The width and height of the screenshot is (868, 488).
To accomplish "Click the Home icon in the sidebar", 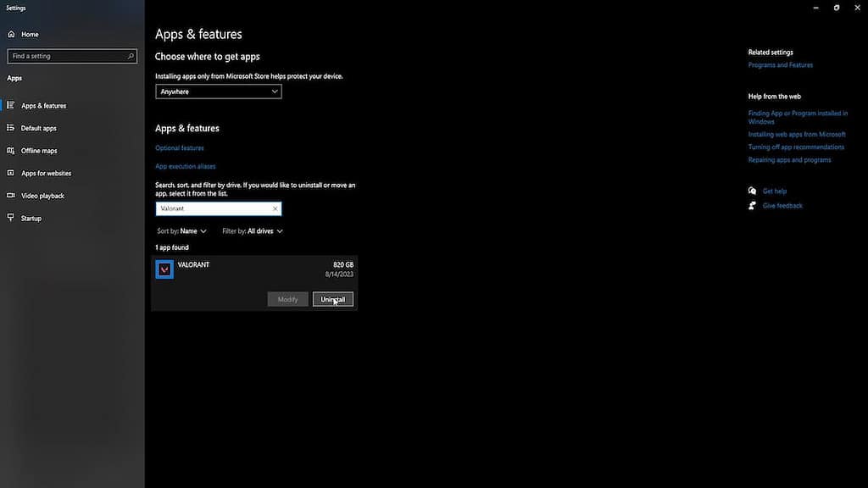I will [11, 34].
